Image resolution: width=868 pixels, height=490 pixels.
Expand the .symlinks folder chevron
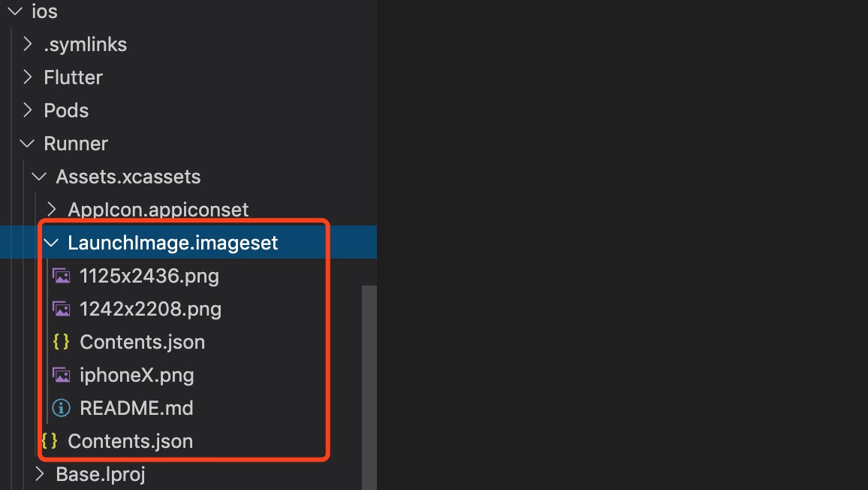[28, 44]
